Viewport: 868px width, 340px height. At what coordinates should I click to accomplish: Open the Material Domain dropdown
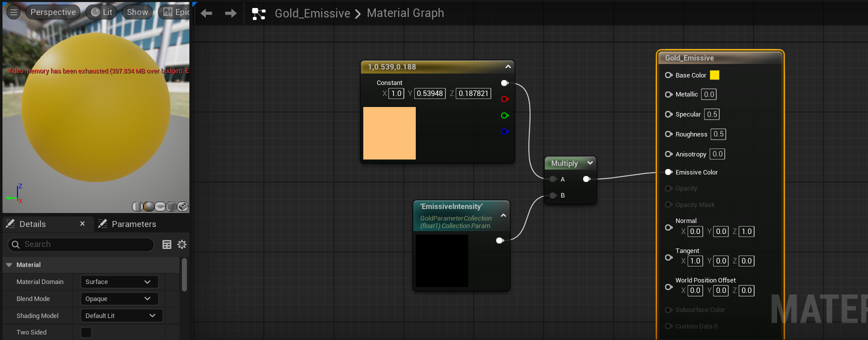(119, 282)
